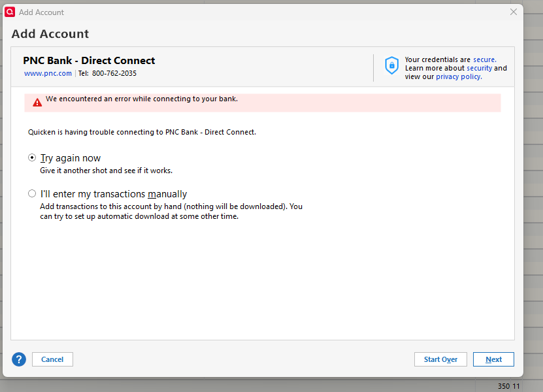Open the "security" learn more link
This screenshot has width=543, height=392.
click(479, 68)
